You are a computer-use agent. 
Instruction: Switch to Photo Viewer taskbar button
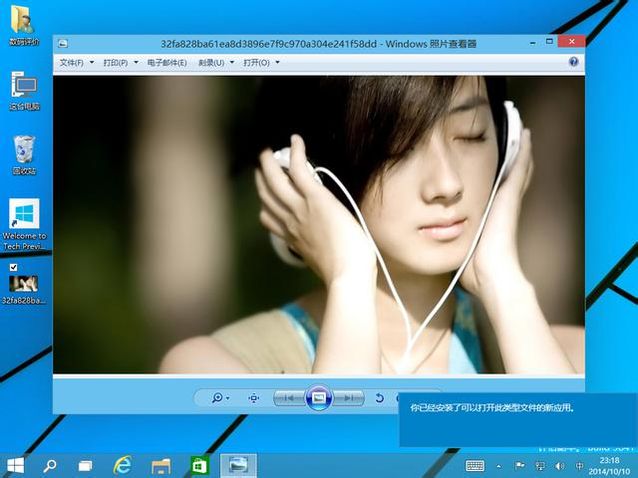pos(238,465)
